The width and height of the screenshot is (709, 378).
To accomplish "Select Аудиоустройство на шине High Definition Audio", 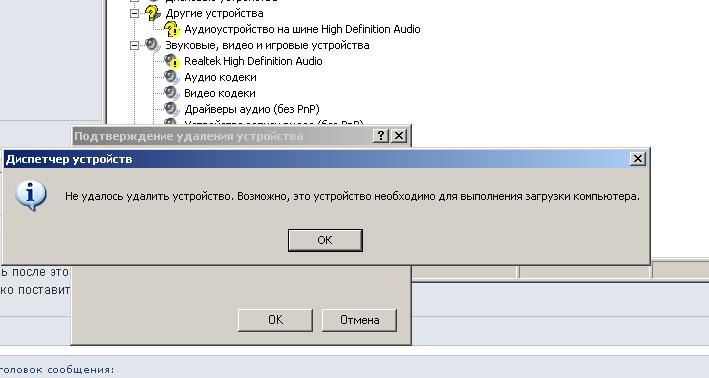I will click(302, 29).
